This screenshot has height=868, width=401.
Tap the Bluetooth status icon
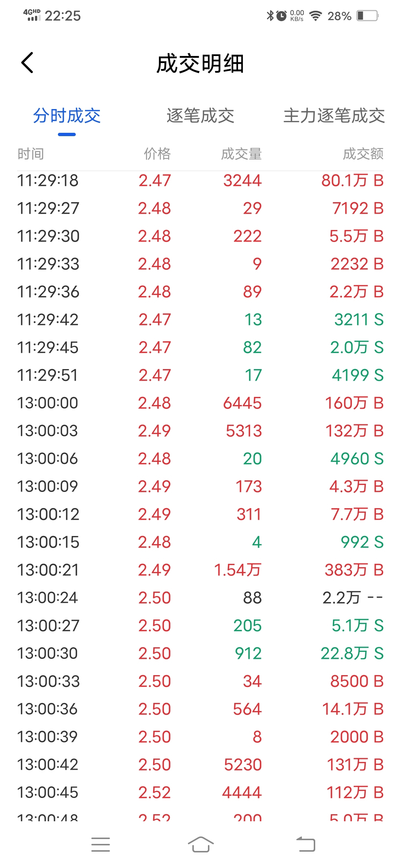(x=270, y=16)
